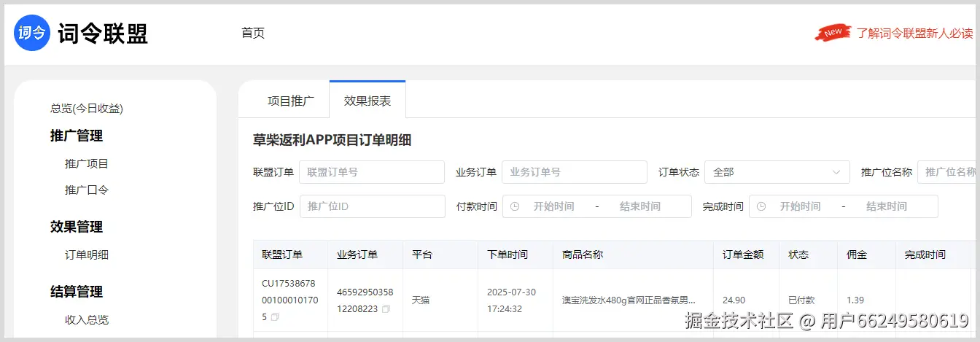Focus the 业务订单号 input field
This screenshot has width=980, height=342.
(575, 172)
